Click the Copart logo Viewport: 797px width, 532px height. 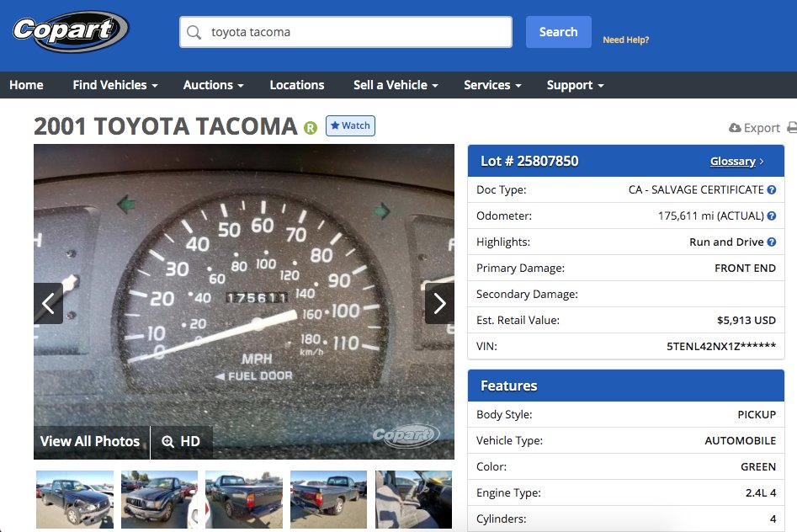(71, 31)
